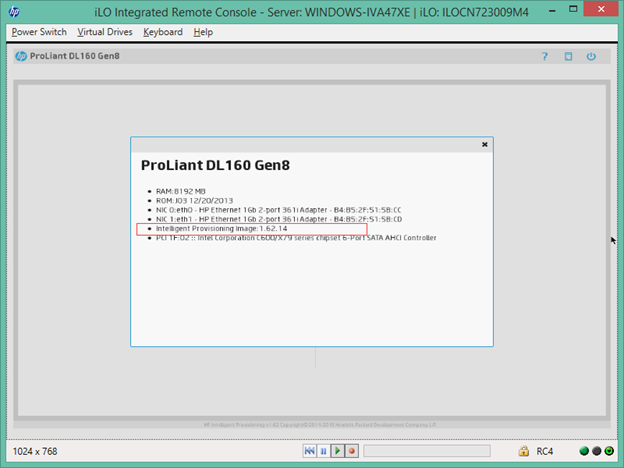Click the red record button

point(351,451)
